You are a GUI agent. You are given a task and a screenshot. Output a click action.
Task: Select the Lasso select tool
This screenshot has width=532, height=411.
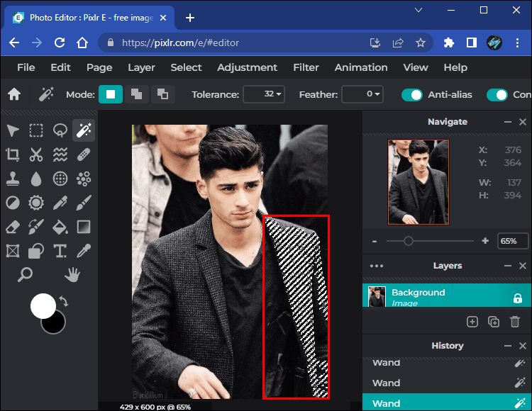(60, 130)
